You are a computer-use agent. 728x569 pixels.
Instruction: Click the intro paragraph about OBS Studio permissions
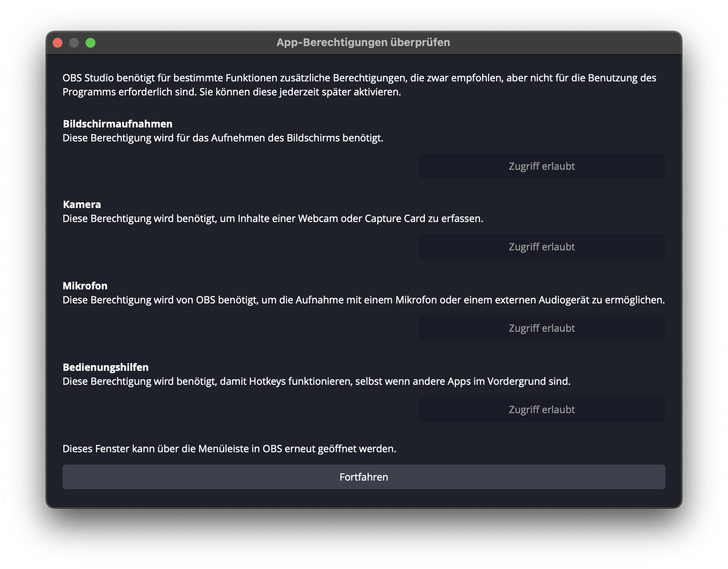(x=359, y=85)
